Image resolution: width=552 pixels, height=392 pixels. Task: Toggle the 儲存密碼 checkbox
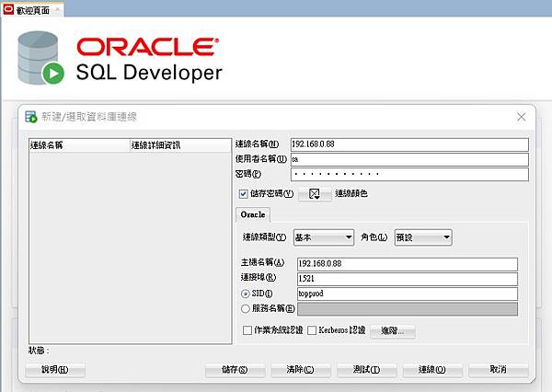click(x=243, y=194)
